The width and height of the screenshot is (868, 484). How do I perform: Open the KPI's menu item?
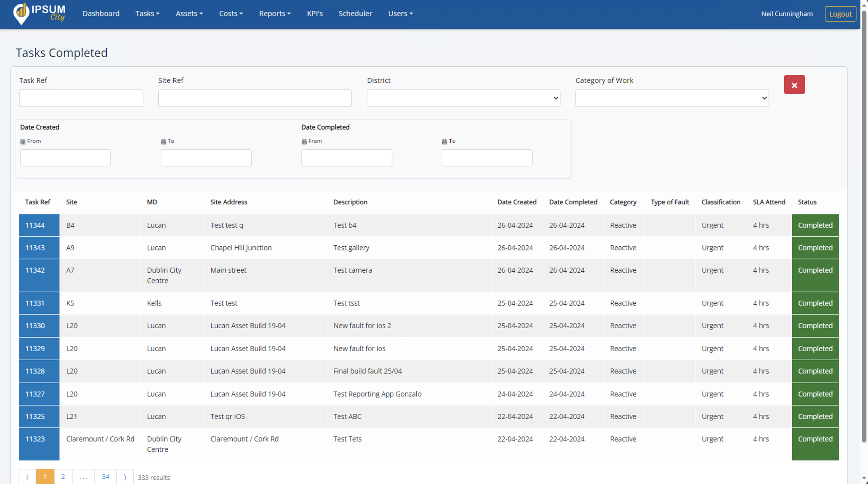tap(315, 14)
